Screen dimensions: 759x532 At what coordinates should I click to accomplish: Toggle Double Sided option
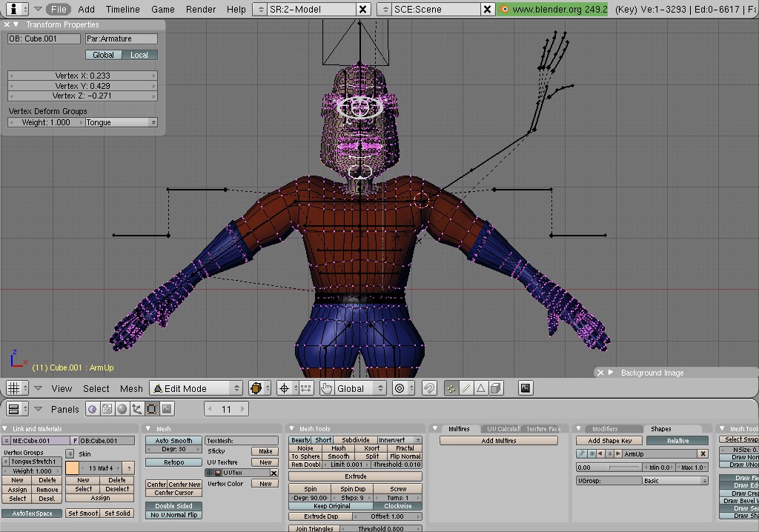(x=173, y=506)
